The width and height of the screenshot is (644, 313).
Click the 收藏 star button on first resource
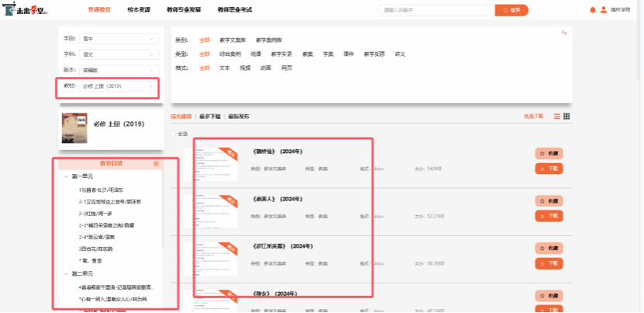click(549, 154)
